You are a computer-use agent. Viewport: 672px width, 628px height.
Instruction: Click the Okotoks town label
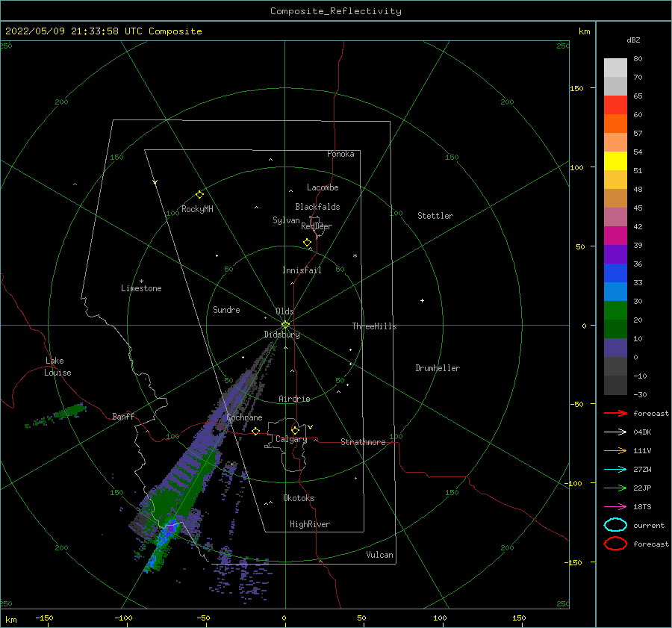[299, 498]
